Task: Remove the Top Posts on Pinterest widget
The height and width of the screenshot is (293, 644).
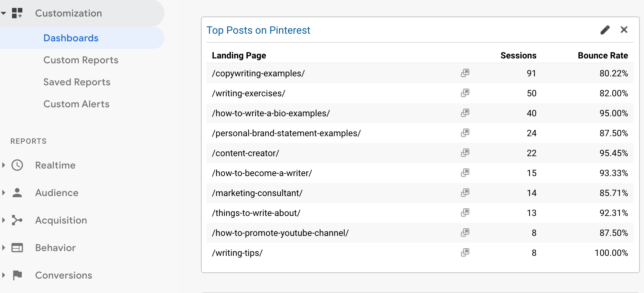Action: pos(624,30)
